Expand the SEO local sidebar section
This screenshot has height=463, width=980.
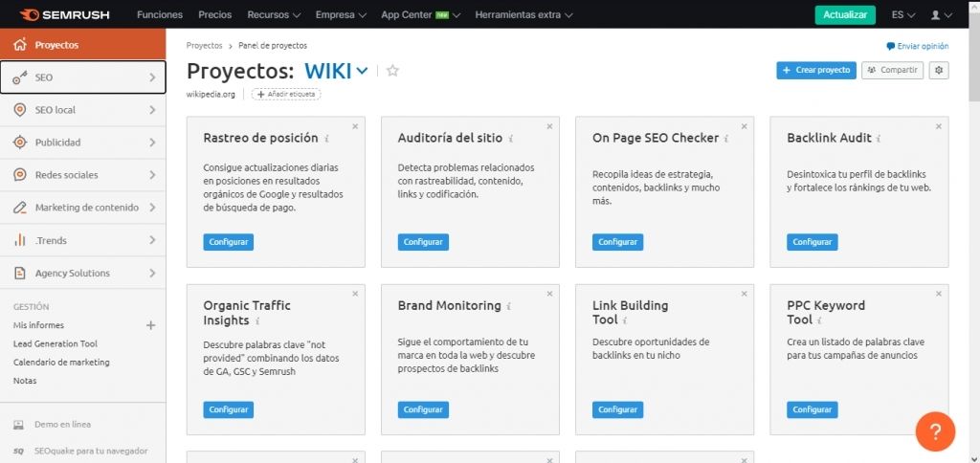152,110
